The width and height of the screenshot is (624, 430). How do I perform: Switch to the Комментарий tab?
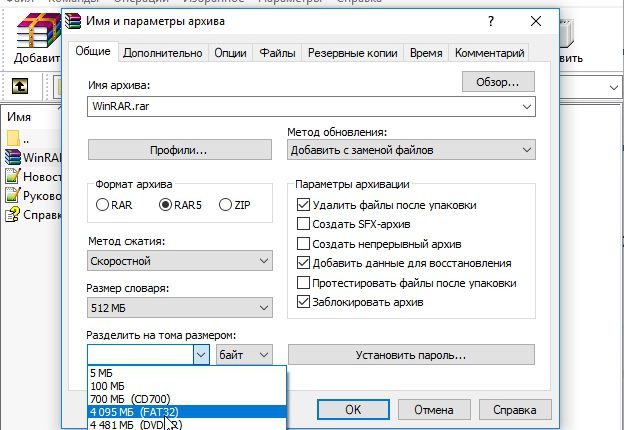(489, 53)
